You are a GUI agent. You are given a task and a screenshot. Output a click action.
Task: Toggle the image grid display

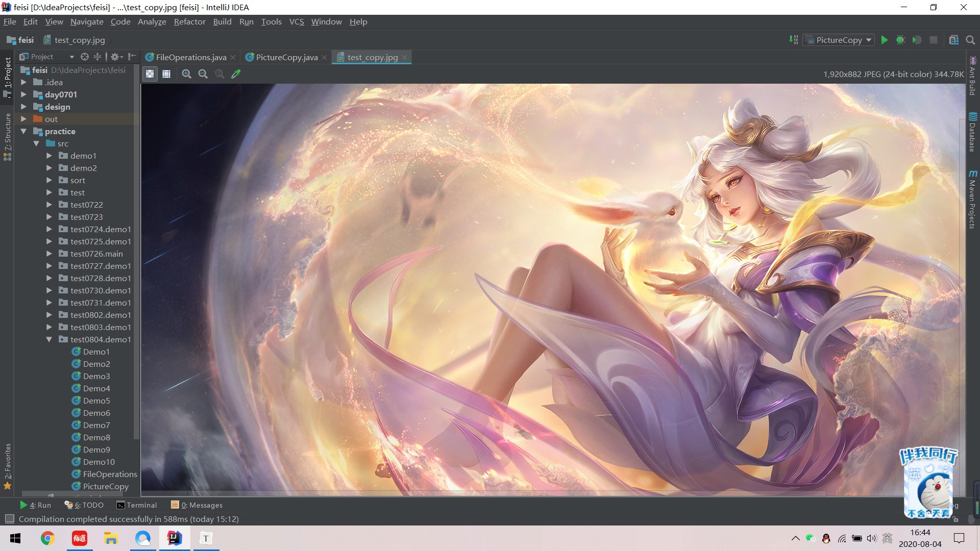tap(166, 74)
